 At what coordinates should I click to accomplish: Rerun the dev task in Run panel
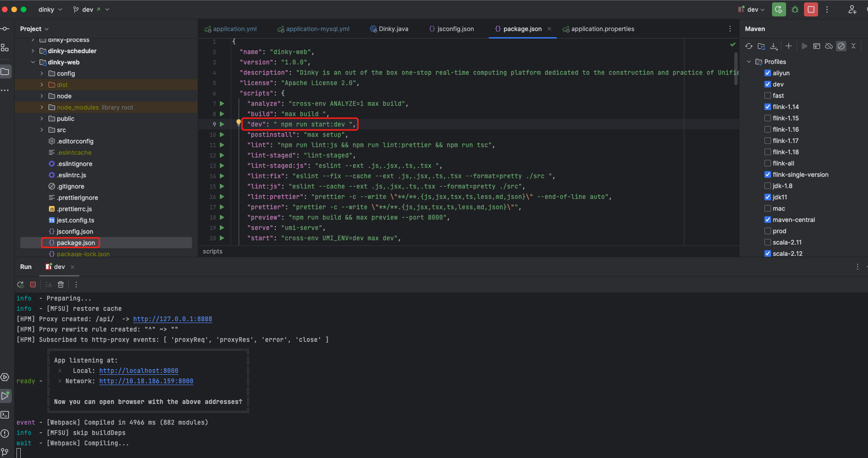click(20, 284)
